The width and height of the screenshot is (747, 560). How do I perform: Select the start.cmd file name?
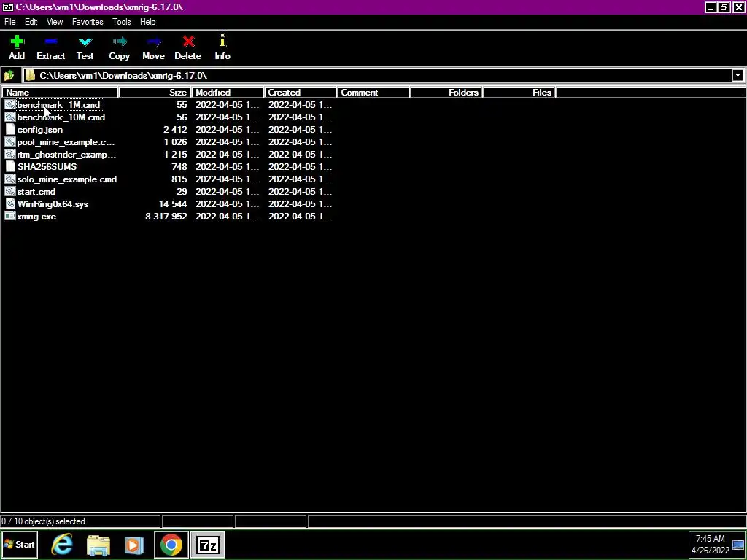pos(36,192)
